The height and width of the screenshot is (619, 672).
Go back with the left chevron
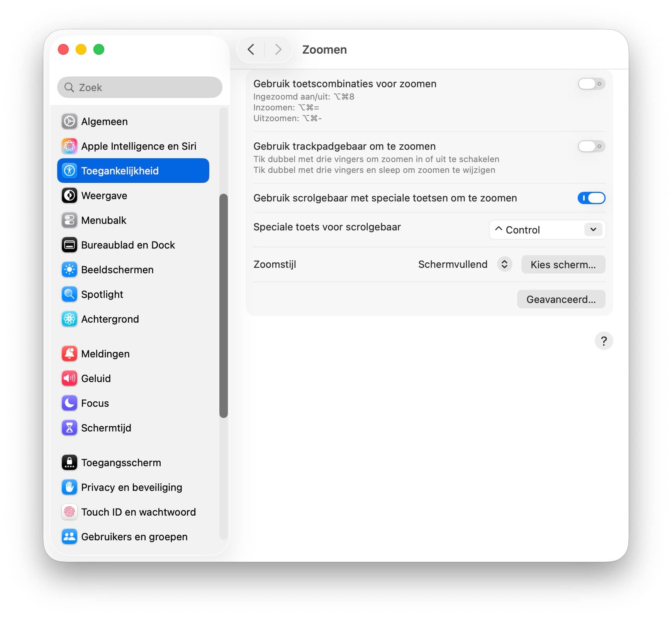tap(251, 49)
